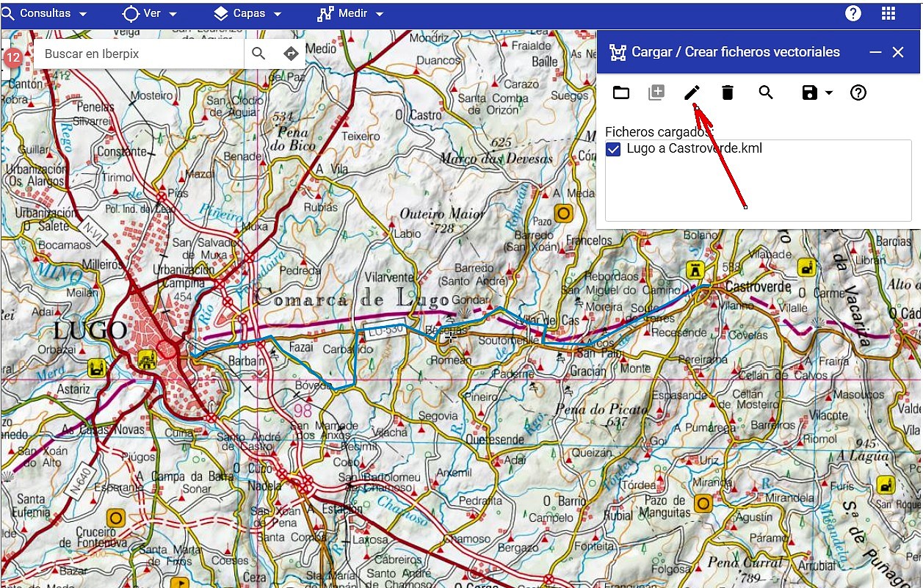
Task: Delete file with the trash icon
Action: [x=728, y=92]
